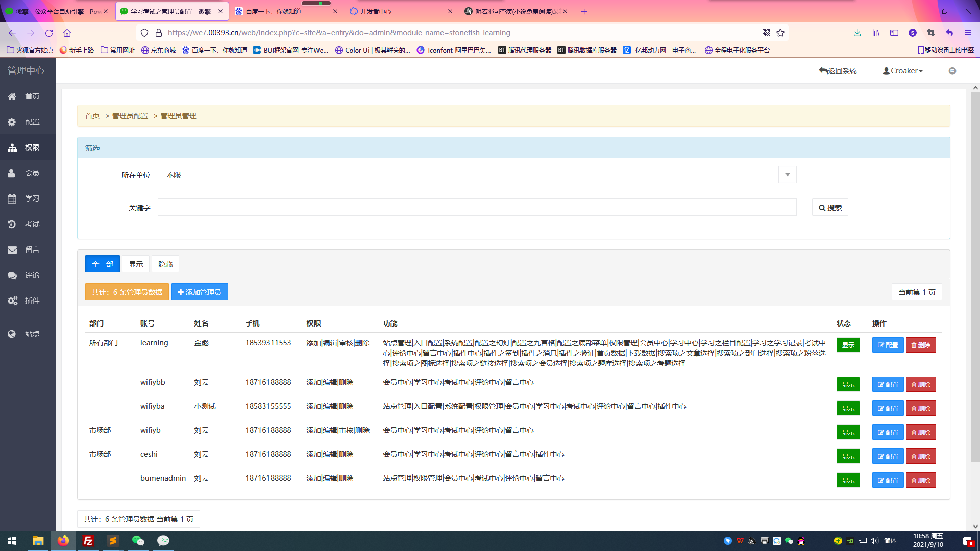Click the browser back arrow
Screen dimensions: 980x551
pos(12,33)
